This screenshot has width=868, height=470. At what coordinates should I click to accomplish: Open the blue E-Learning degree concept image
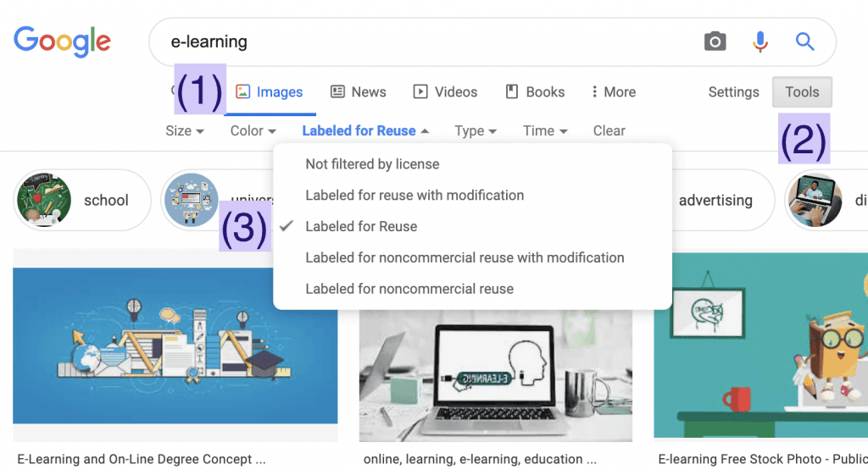(175, 346)
